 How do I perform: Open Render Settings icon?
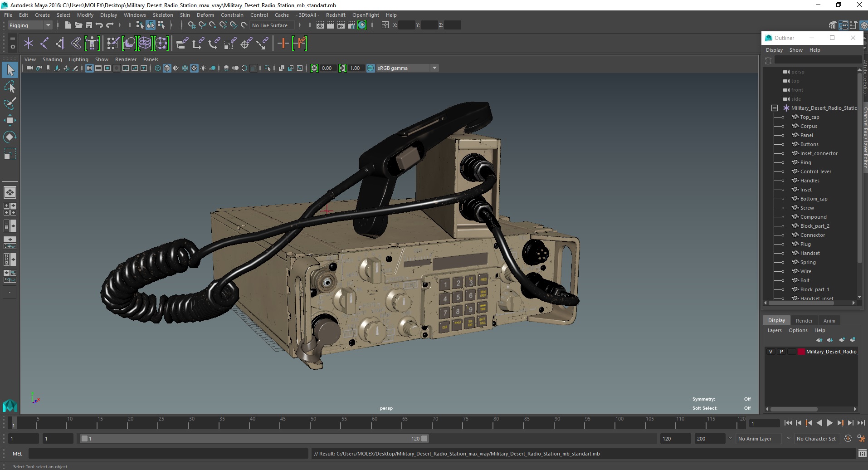pyautogui.click(x=351, y=25)
